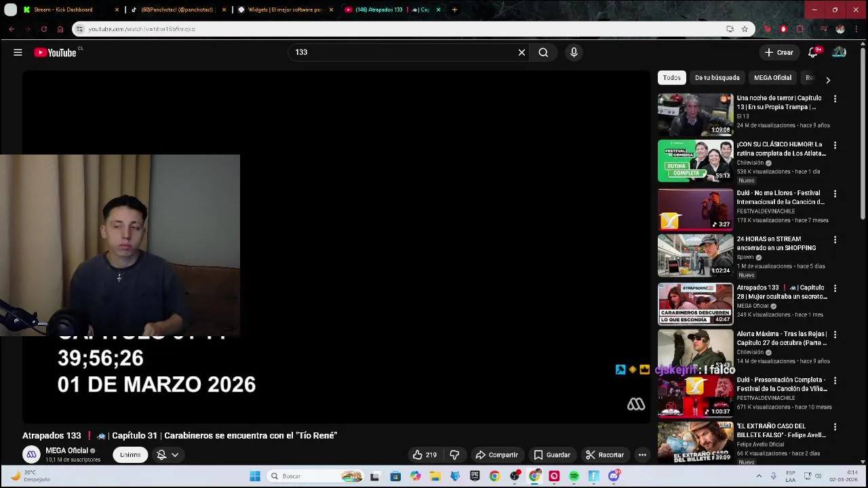Image resolution: width=868 pixels, height=488 pixels.
Task: Go back in the browser
Action: pos(12,29)
